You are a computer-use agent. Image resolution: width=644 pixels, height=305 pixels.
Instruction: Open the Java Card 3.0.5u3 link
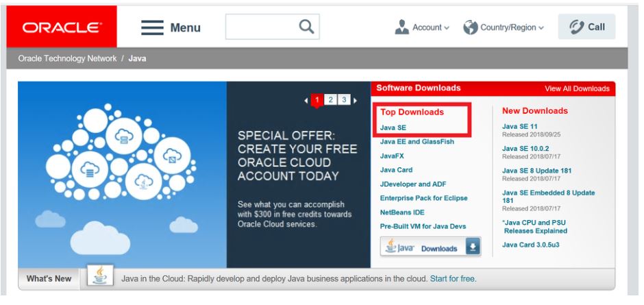[530, 245]
